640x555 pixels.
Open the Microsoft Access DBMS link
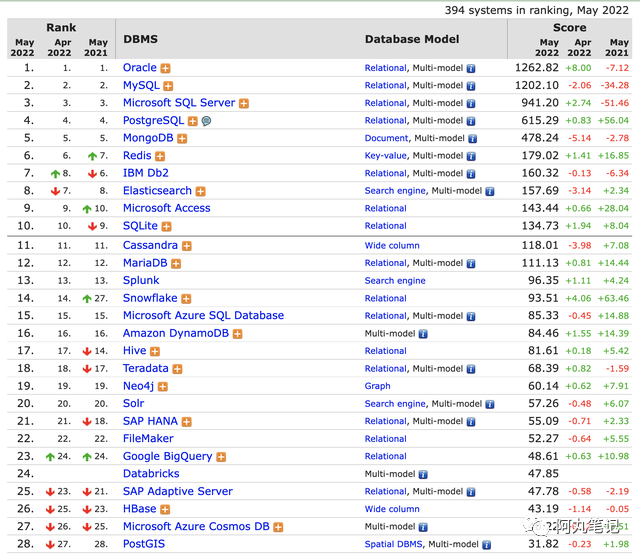click(167, 208)
